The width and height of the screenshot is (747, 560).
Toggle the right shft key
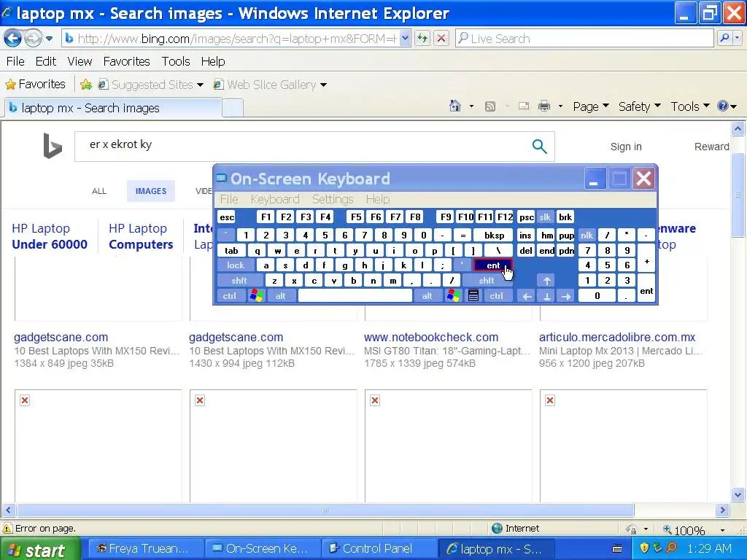pos(487,281)
